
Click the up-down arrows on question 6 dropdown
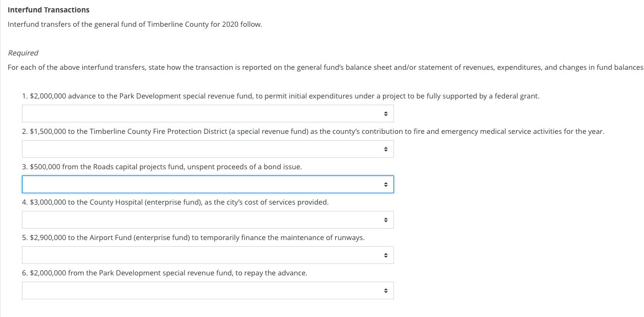point(385,290)
